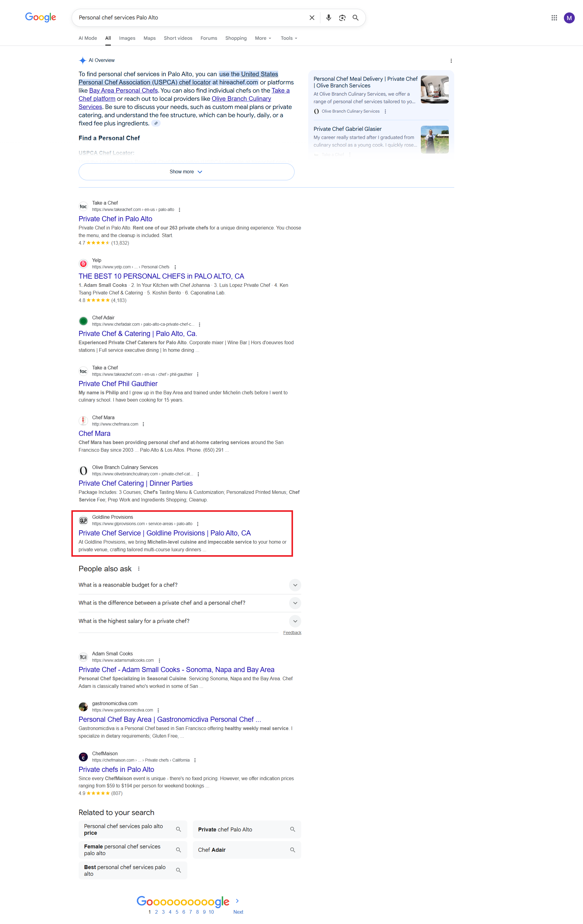
Task: Open the Tools dropdown
Action: [x=289, y=38]
